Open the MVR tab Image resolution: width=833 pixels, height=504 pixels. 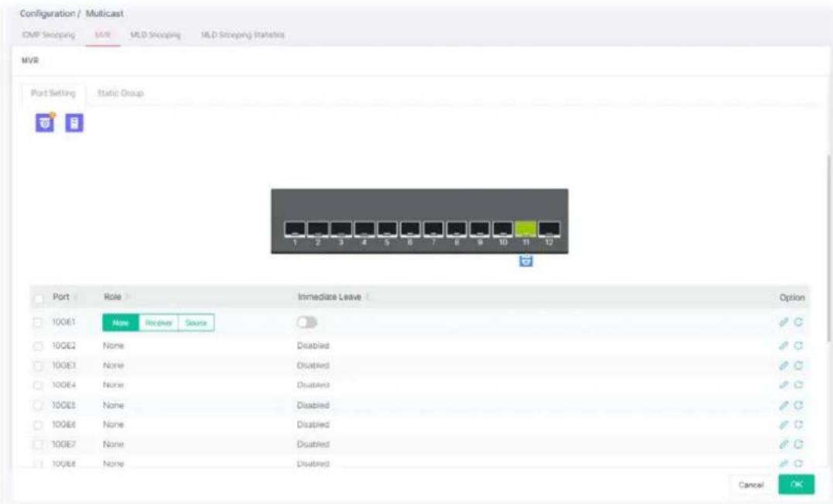coord(102,35)
